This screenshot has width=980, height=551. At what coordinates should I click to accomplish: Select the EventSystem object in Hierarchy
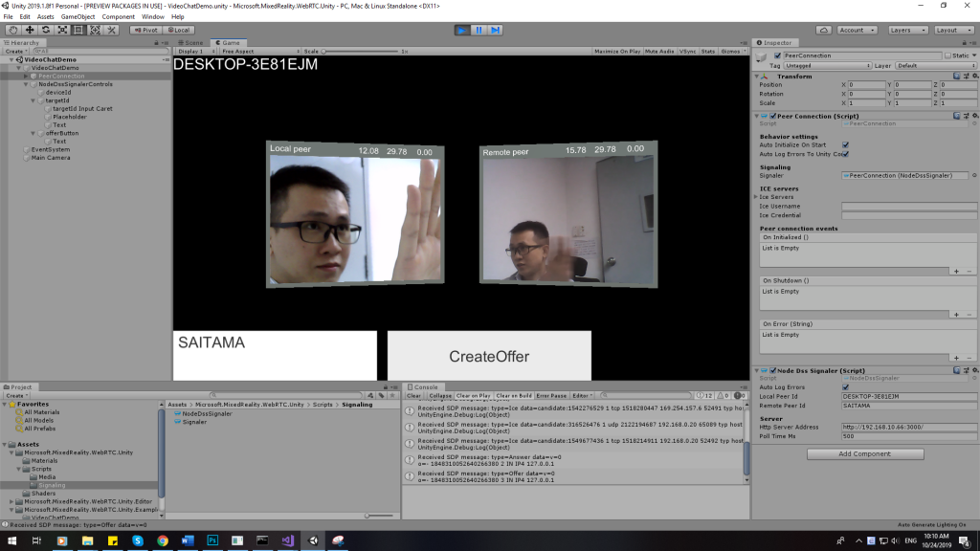click(x=50, y=150)
